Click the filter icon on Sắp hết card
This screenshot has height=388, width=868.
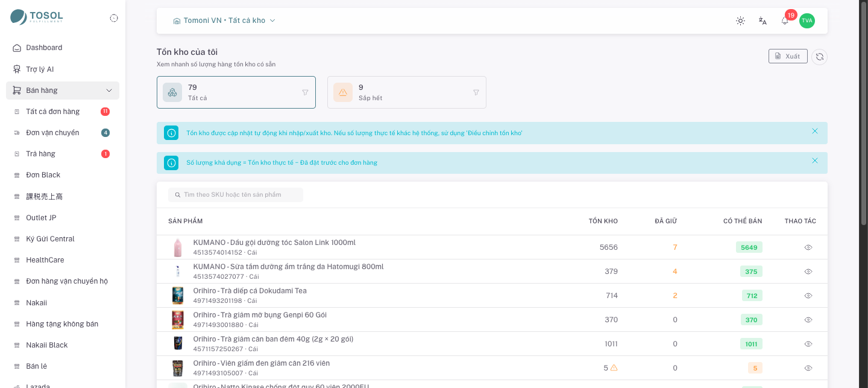click(x=476, y=92)
